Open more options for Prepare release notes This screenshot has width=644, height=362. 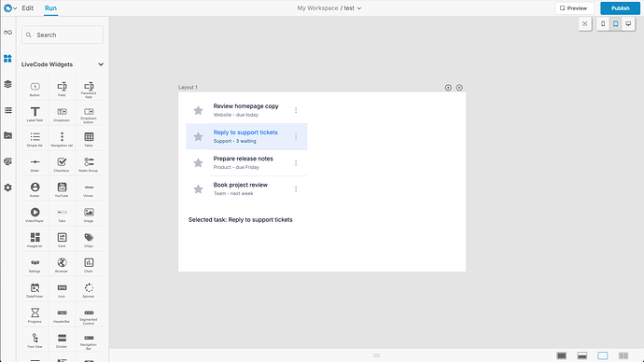(x=296, y=162)
